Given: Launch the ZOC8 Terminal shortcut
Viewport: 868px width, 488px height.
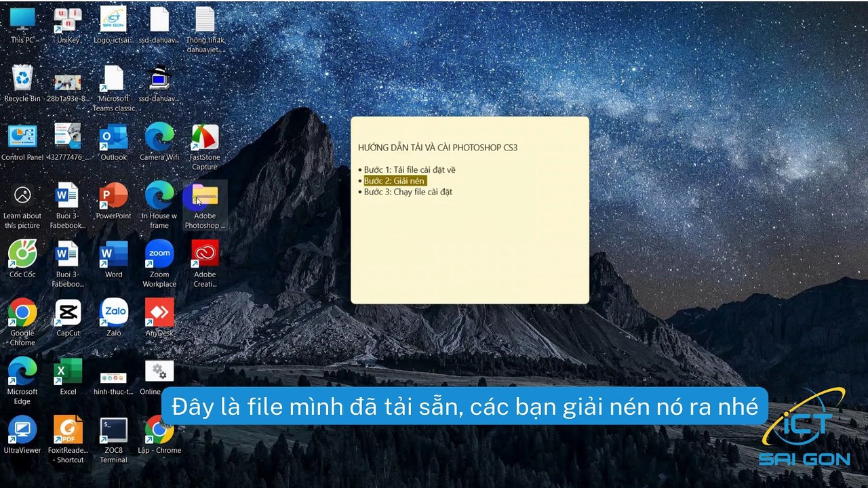Looking at the screenshot, I should pyautogui.click(x=113, y=440).
